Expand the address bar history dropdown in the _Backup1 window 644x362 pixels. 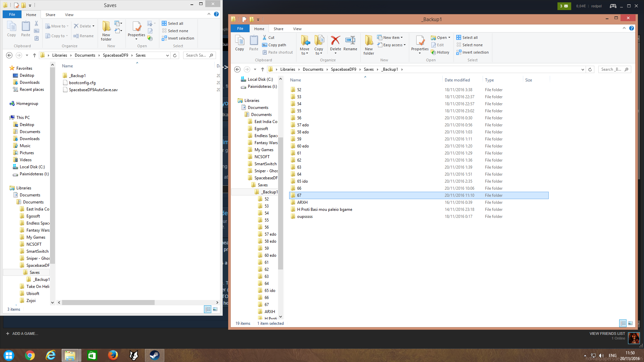(583, 69)
